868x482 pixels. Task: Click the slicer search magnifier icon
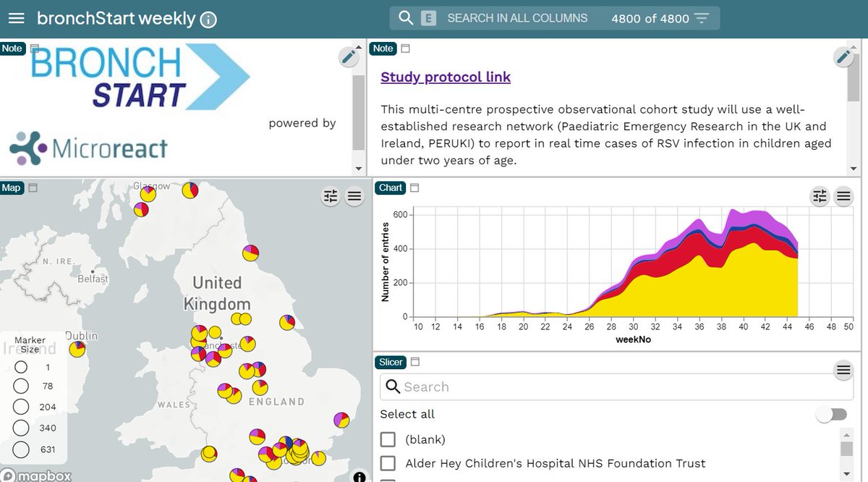pos(393,386)
